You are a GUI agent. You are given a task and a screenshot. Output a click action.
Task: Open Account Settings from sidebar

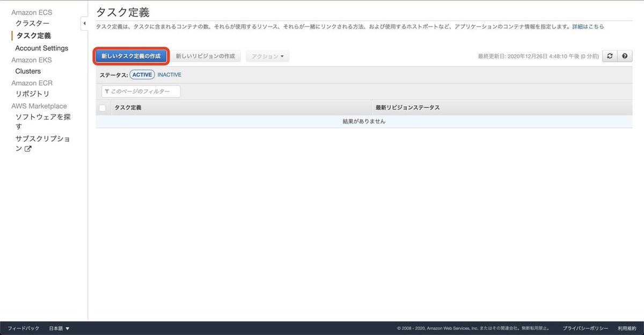pyautogui.click(x=41, y=48)
